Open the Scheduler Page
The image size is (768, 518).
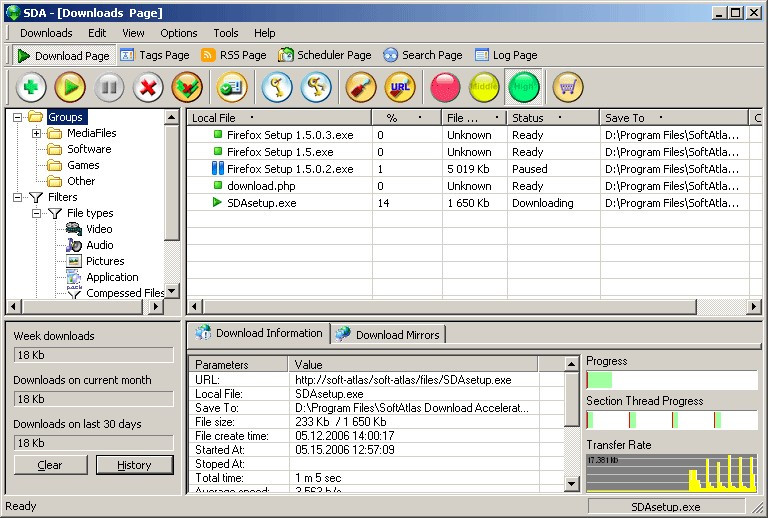325,55
